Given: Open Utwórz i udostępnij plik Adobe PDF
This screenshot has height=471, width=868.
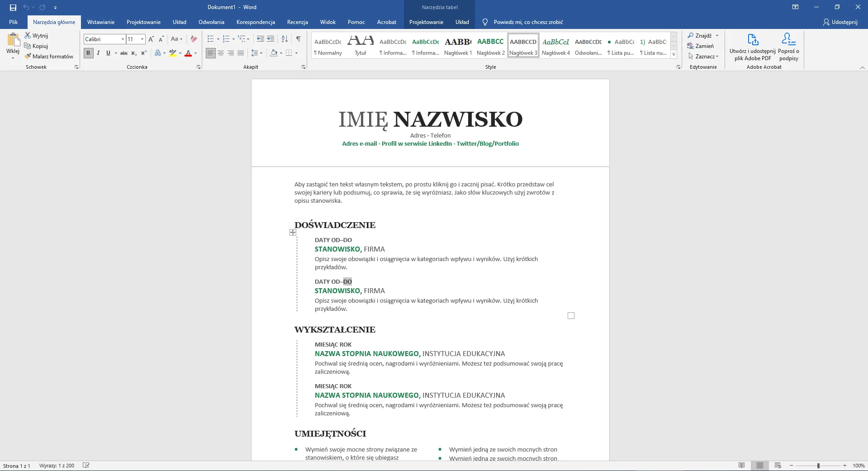Looking at the screenshot, I should click(753, 47).
